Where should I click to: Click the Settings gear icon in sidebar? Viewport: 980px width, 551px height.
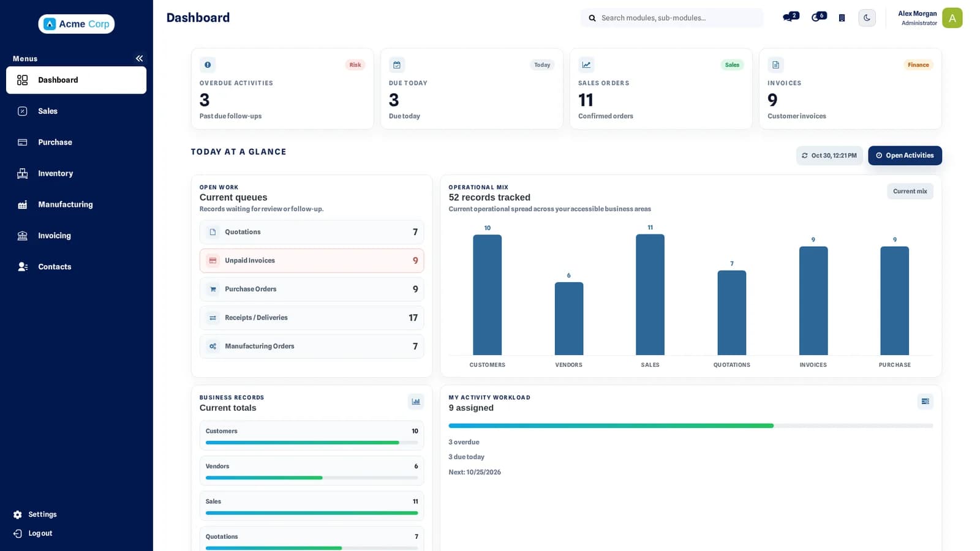tap(18, 515)
